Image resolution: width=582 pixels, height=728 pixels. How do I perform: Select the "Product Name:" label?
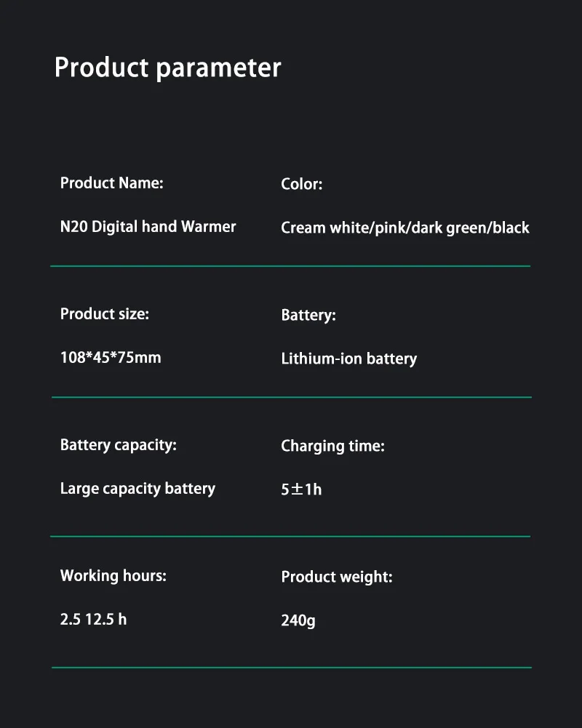tap(111, 183)
